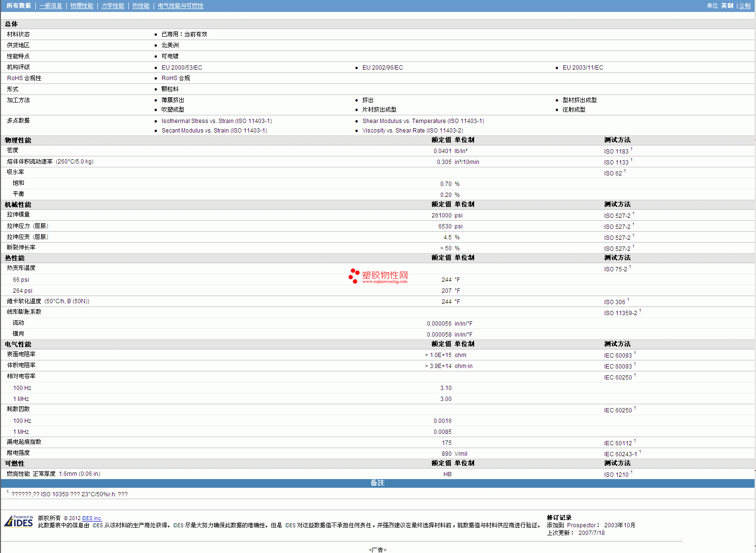Select 英制 units option
This screenshot has height=553, width=756.
[x=727, y=6]
